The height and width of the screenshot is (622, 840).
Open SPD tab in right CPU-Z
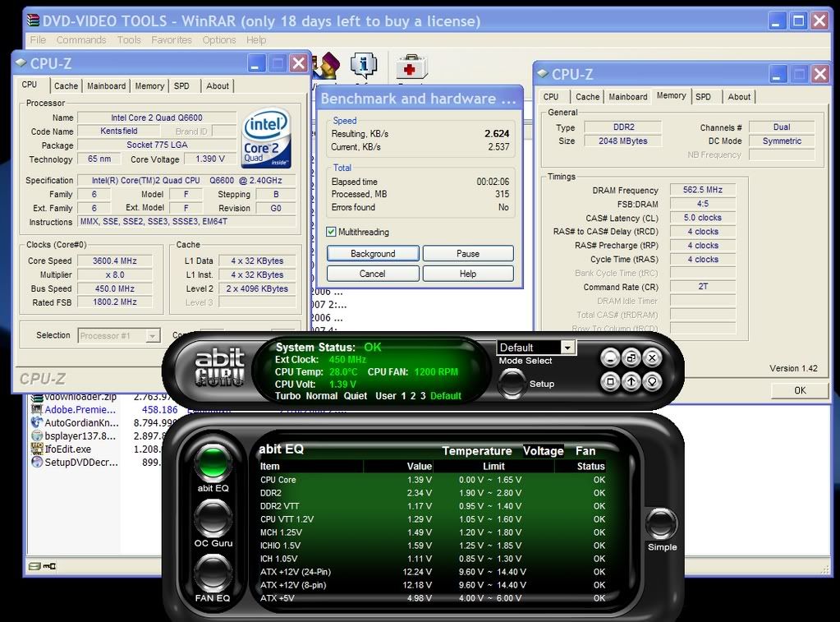[704, 96]
